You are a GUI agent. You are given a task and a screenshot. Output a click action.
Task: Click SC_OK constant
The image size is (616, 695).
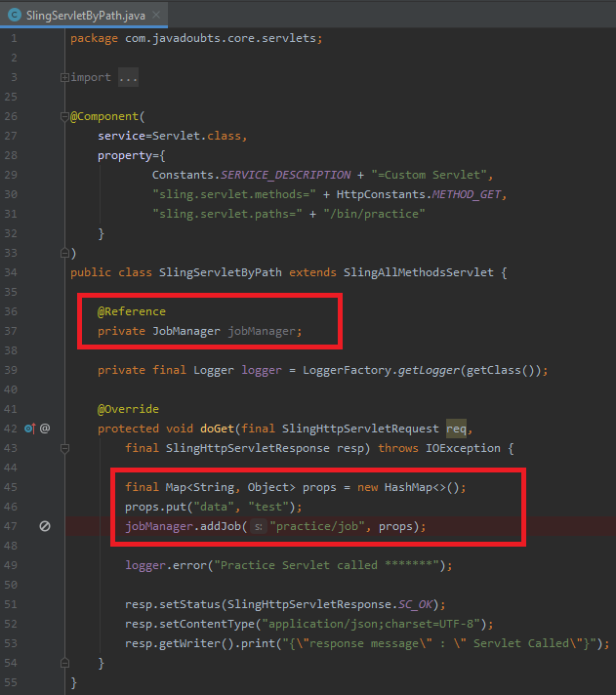[415, 604]
